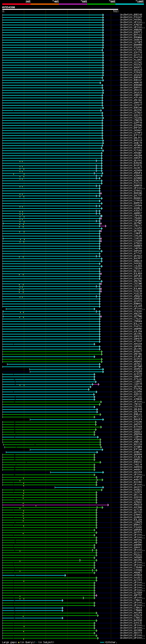Click hit label UniRef100_A4R2F6
The image size is (146, 644).
point(131,158)
